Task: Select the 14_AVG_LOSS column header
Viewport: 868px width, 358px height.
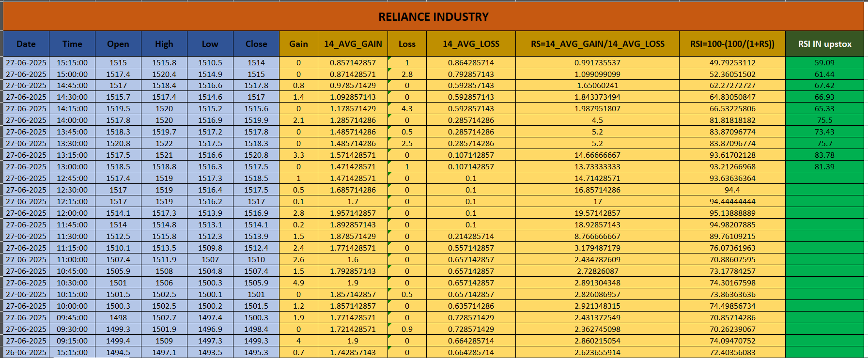Action: click(x=471, y=44)
